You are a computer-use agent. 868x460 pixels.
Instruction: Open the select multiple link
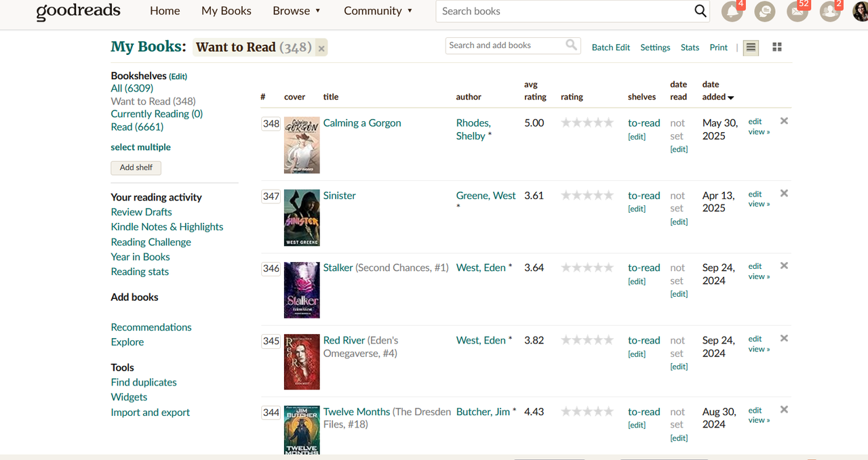coord(141,147)
